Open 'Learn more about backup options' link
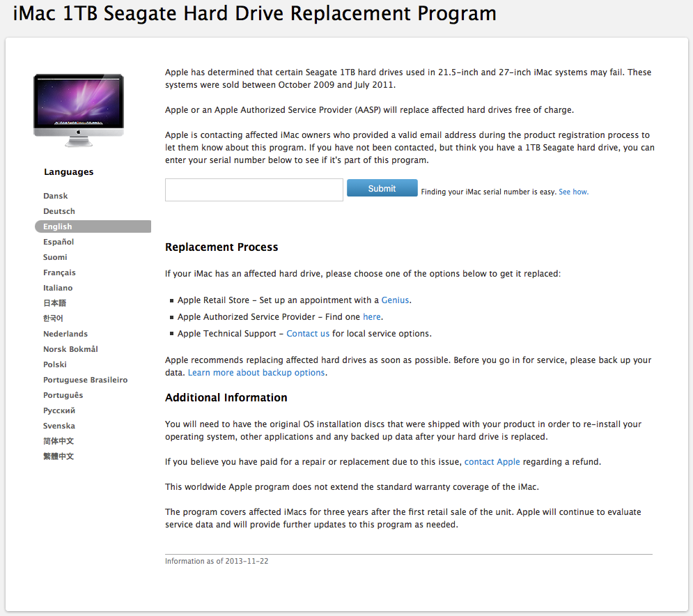 coord(256,373)
